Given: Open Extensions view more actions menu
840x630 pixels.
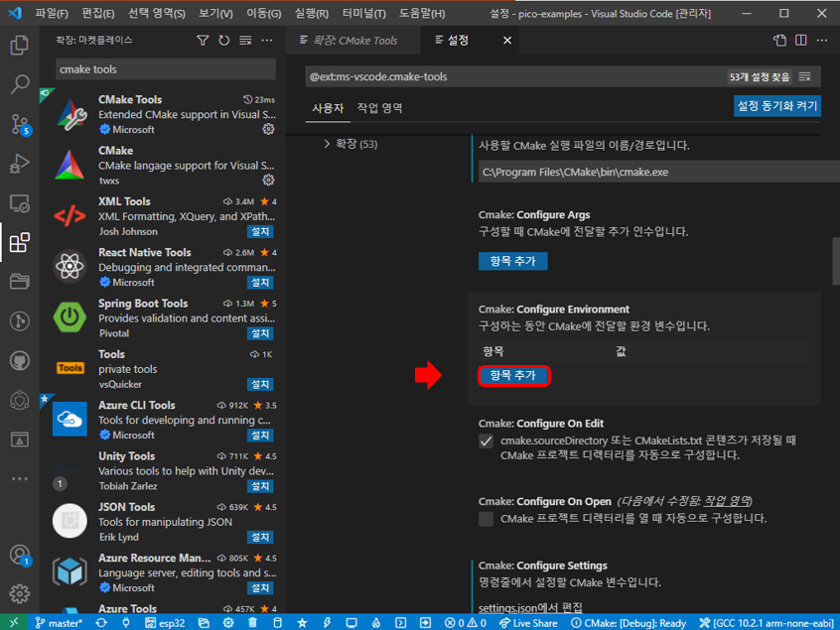Looking at the screenshot, I should coord(267,40).
